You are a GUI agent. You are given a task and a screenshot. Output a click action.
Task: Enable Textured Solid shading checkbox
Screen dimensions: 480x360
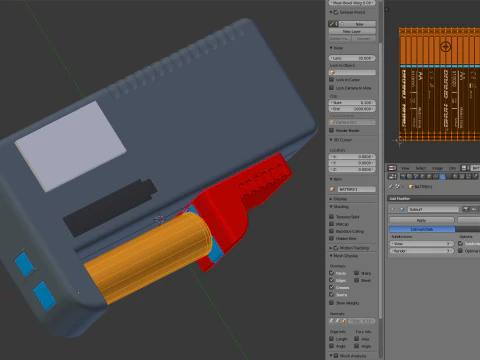(332, 217)
